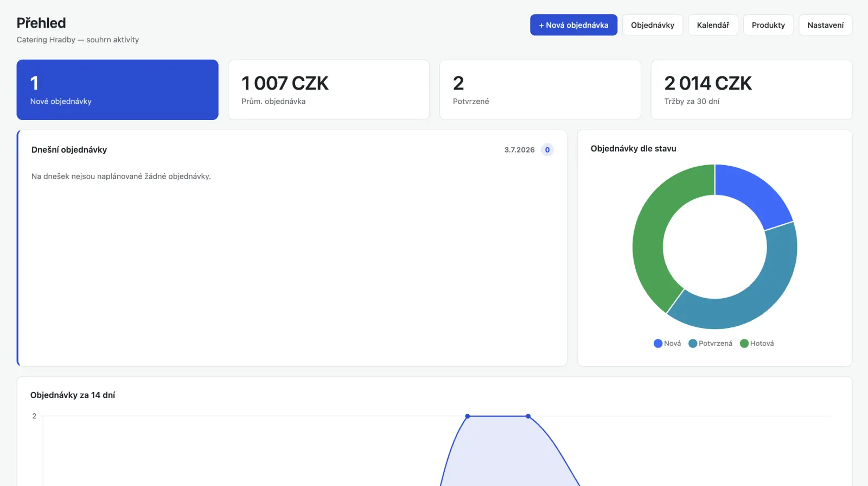Viewport: 868px width, 486px height.
Task: Click the second data point on line chart
Action: (528, 416)
